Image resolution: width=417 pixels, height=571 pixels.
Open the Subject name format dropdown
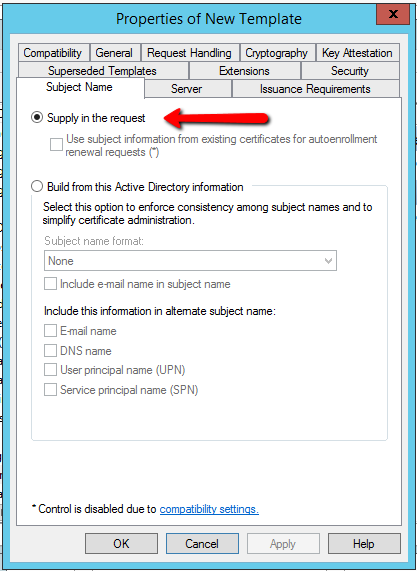tap(190, 261)
